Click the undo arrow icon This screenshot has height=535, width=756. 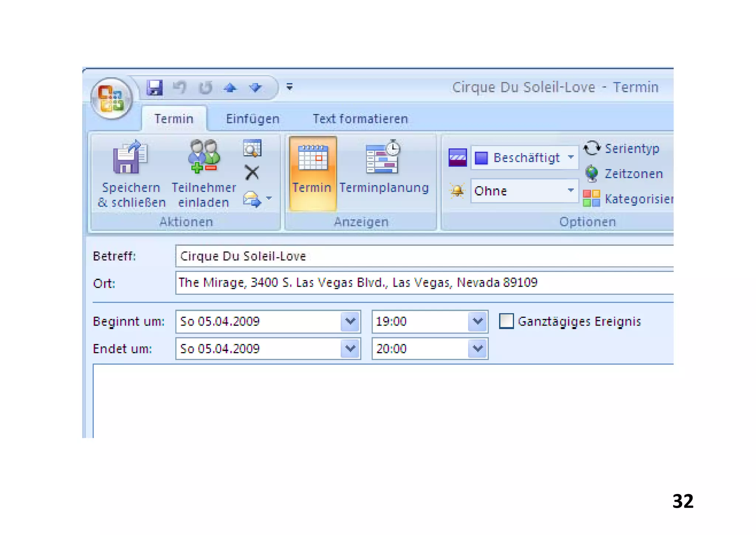pos(180,88)
